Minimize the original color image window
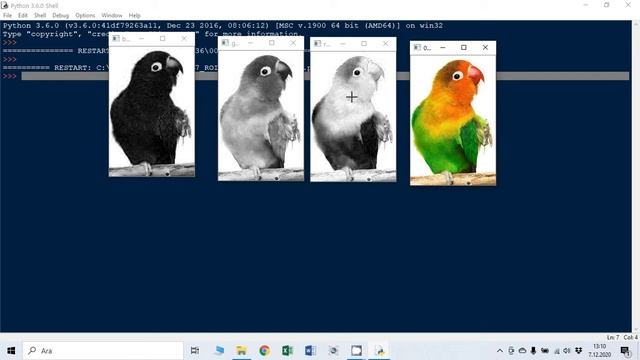Screen dimensions: 640x360 click(x=443, y=48)
